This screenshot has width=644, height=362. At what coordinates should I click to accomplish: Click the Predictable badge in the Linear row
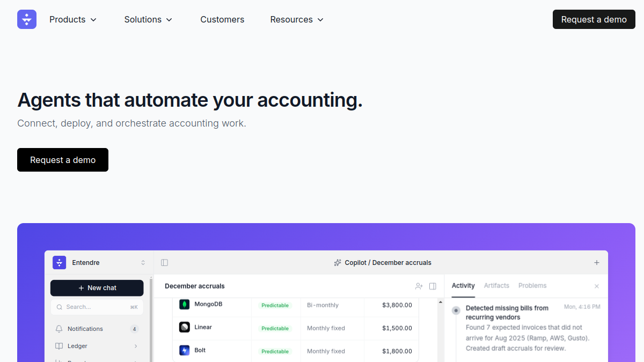275,328
